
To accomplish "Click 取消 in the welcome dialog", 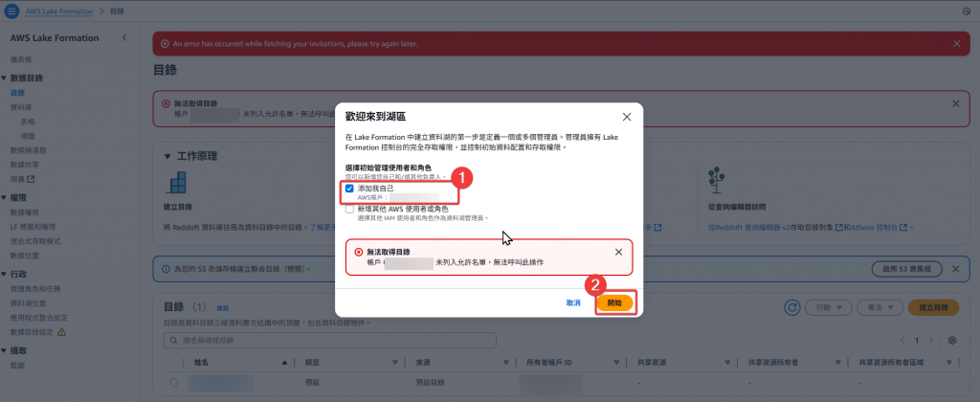I will coord(573,302).
